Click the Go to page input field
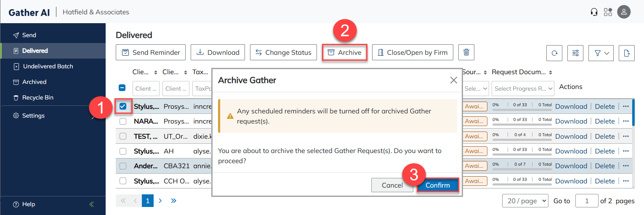The width and height of the screenshot is (644, 215). 587,201
